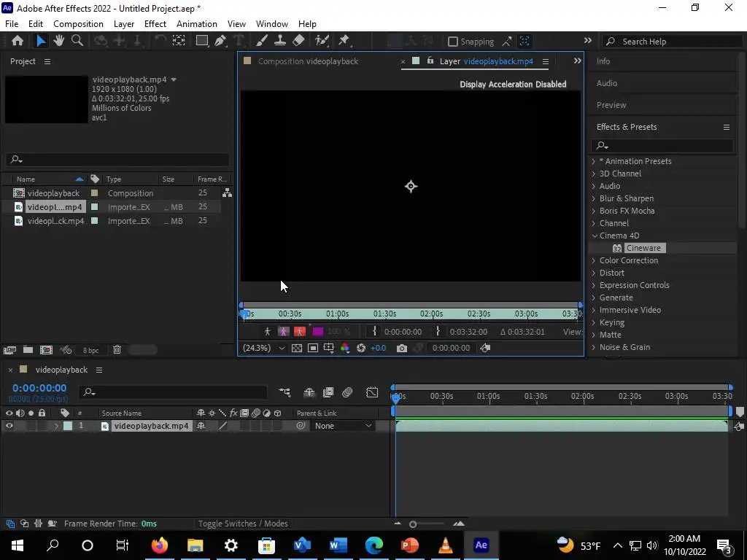Screen dimensions: 747x560
Task: Open Microsoft Word from taskbar
Action: [x=338, y=545]
